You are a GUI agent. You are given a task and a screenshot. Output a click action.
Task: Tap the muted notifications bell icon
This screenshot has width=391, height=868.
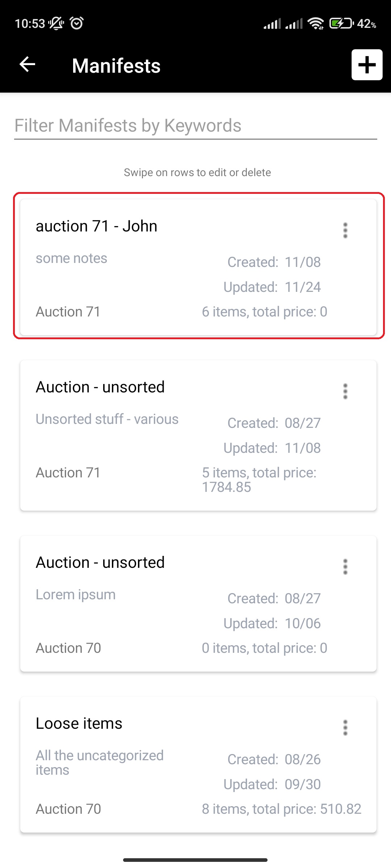coord(56,24)
